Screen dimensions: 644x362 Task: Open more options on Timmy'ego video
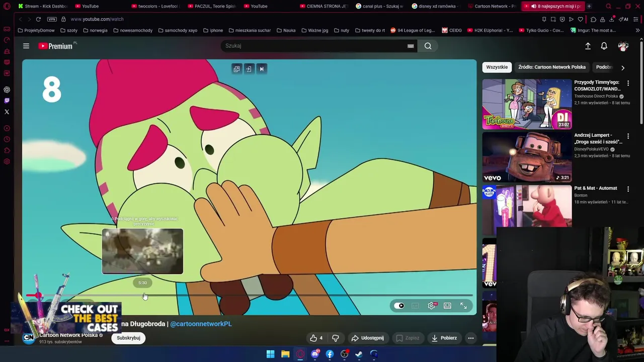click(x=628, y=82)
